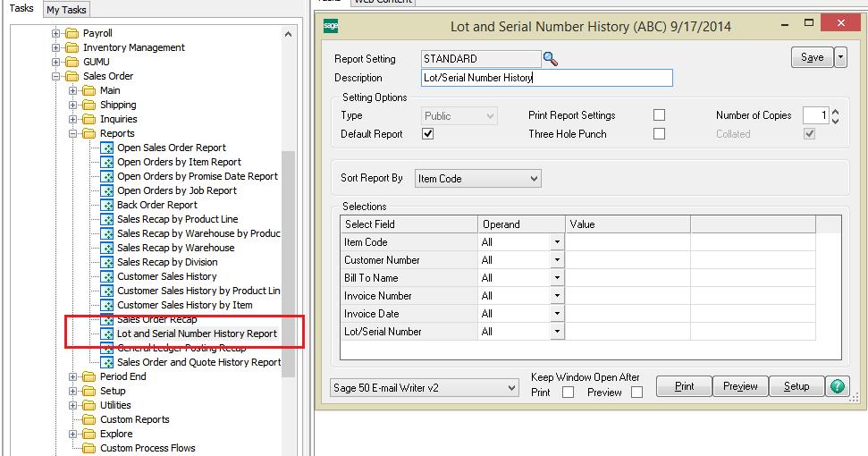Viewport: 868px width, 456px height.
Task: Click the Description text field
Action: tap(547, 78)
